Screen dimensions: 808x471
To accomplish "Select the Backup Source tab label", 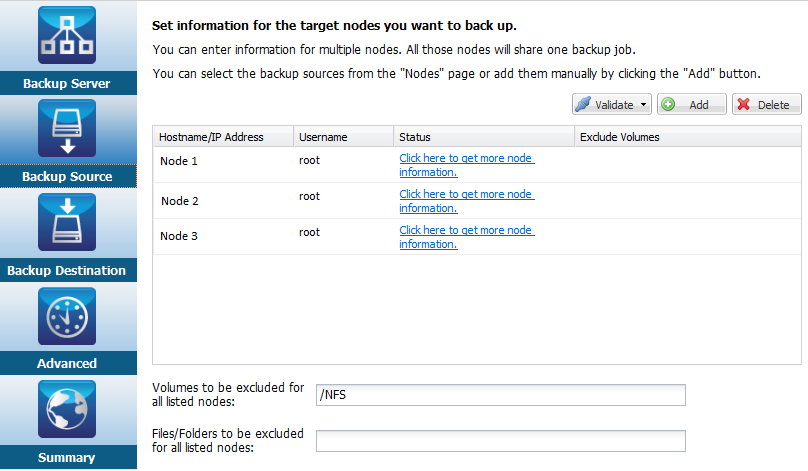I will click(67, 177).
